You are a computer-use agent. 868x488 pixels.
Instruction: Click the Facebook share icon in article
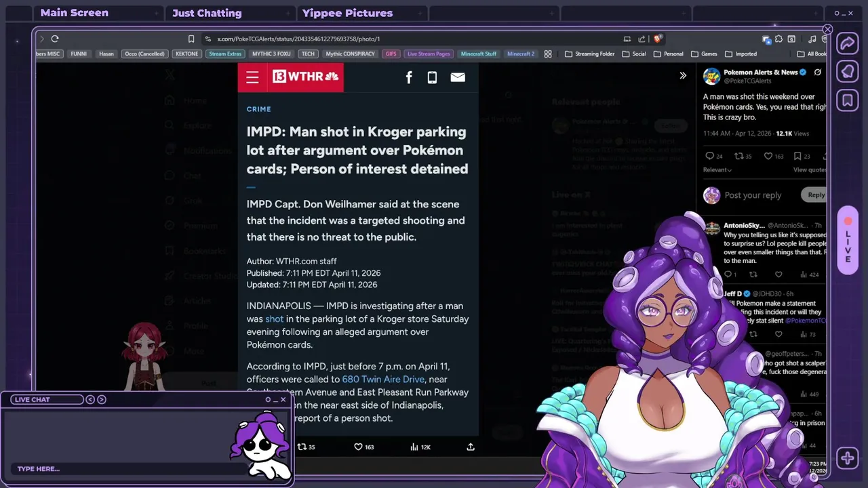[x=409, y=77]
